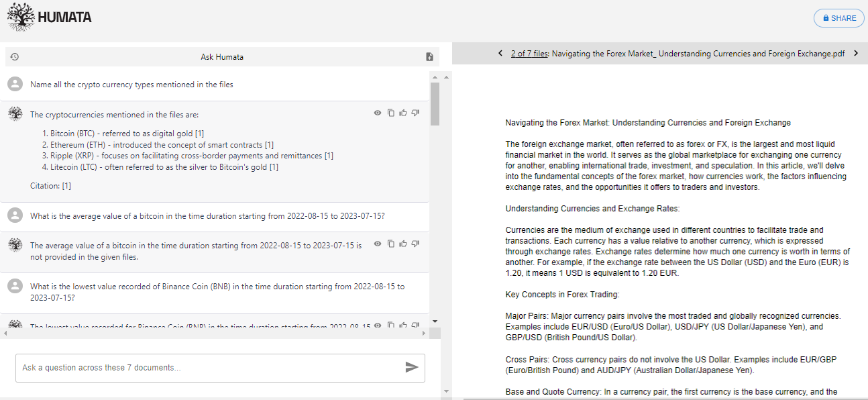This screenshot has height=400, width=868.
Task: Thumbs up the cryptocurrencies list answer
Action: pos(403,113)
